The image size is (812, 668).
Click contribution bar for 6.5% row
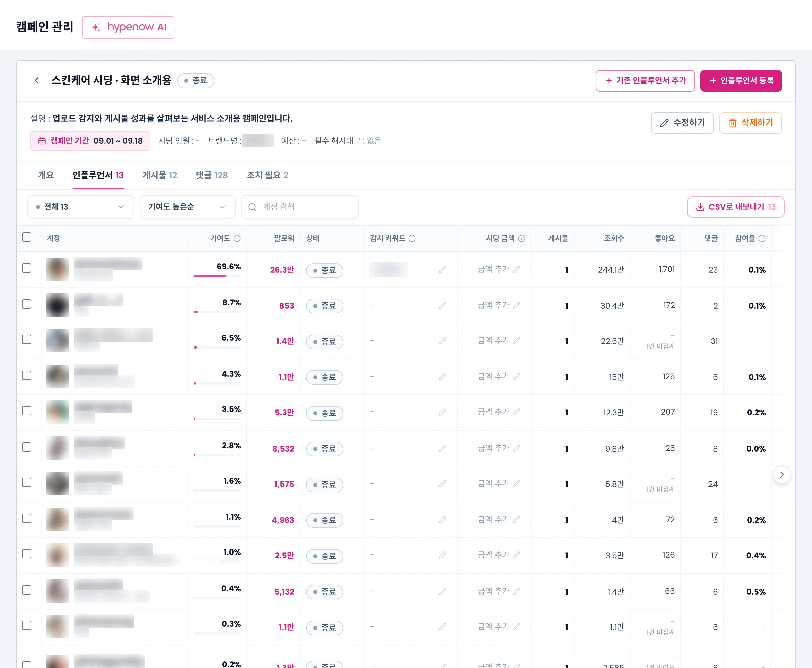[217, 347]
